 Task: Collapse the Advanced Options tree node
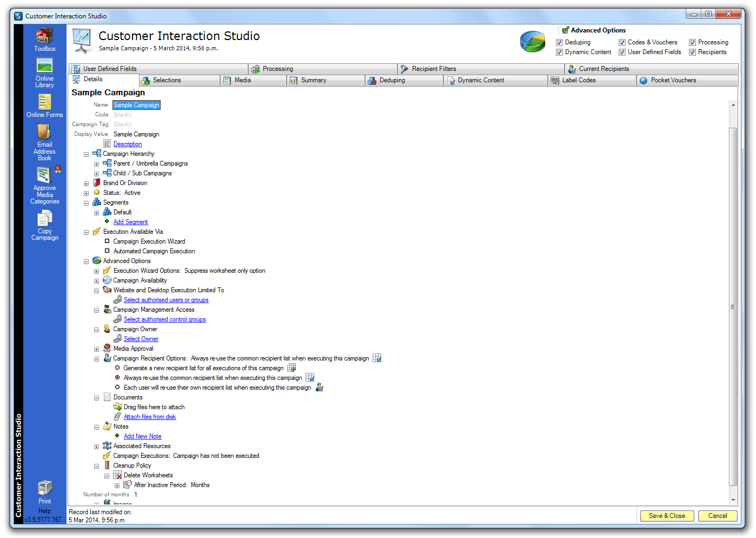click(86, 261)
